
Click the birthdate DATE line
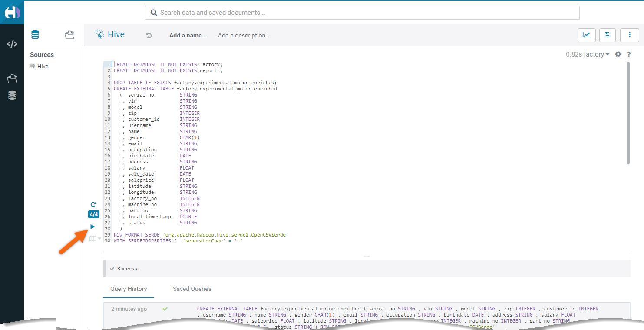pos(157,156)
